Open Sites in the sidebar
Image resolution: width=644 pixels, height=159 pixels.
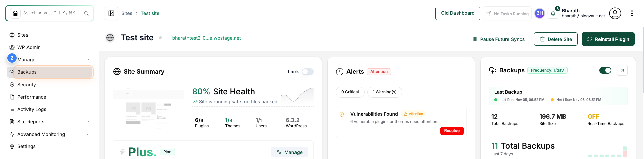(x=23, y=35)
